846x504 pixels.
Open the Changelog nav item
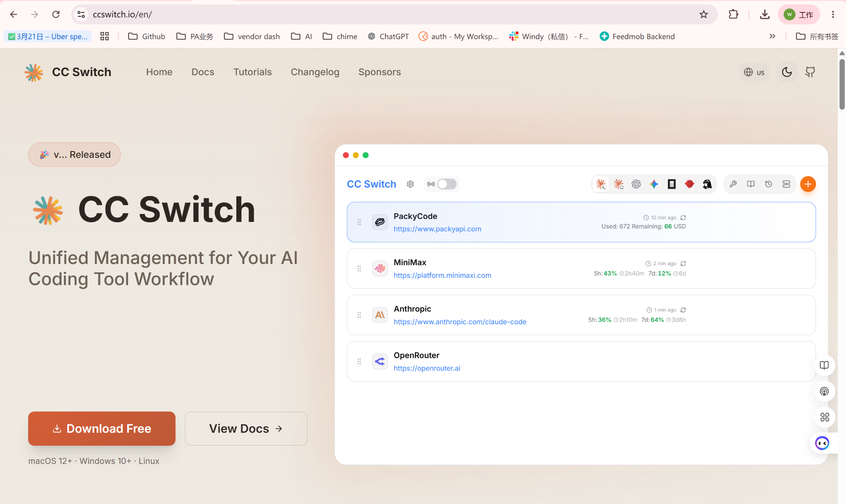tap(315, 72)
